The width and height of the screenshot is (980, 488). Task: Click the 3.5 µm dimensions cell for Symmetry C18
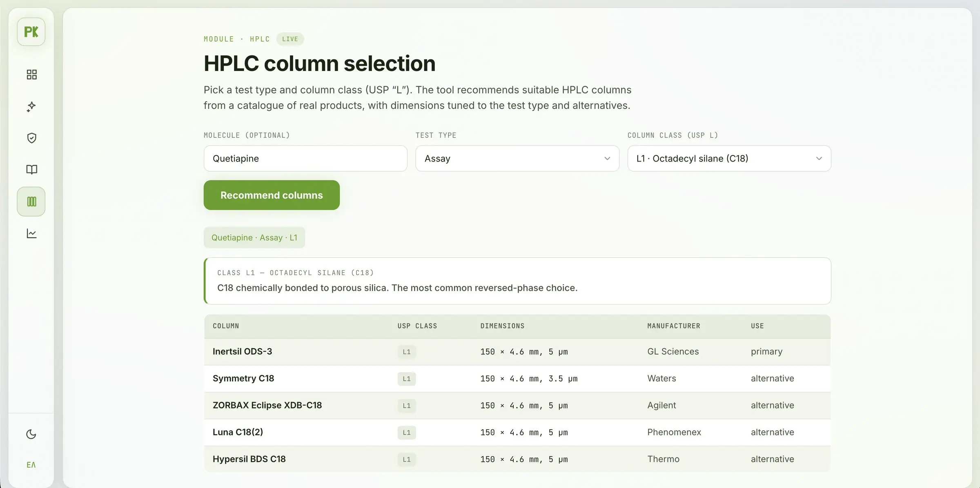pyautogui.click(x=529, y=379)
